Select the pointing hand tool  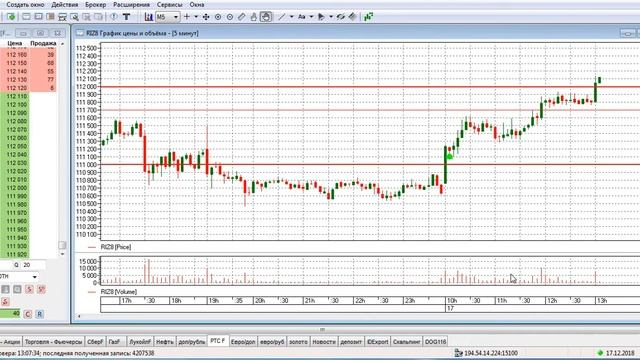pyautogui.click(x=253, y=17)
